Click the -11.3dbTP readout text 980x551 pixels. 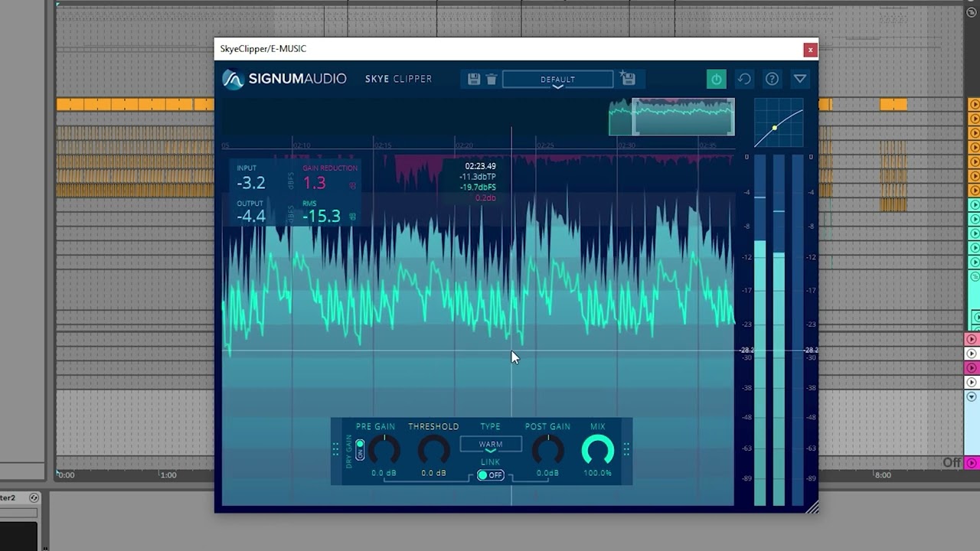478,177
